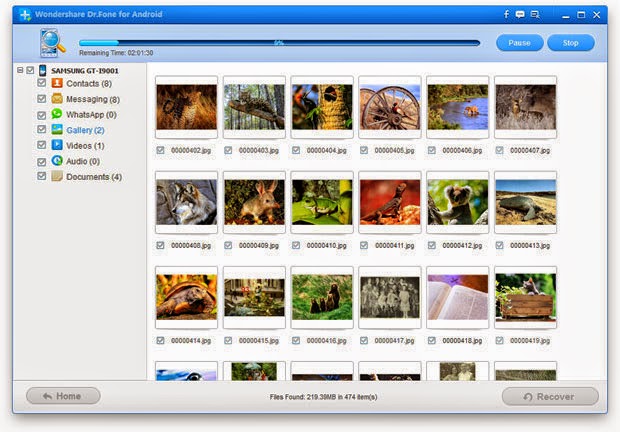Uncheck the 00000406.jpg checkbox
This screenshot has height=432, width=620.
click(x=432, y=150)
